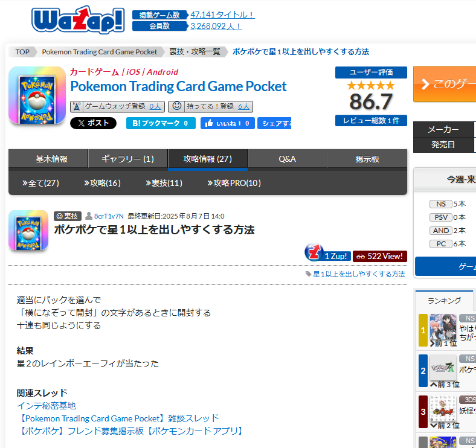
Task: Open author 8crT1v7N profile
Action: pyautogui.click(x=109, y=216)
